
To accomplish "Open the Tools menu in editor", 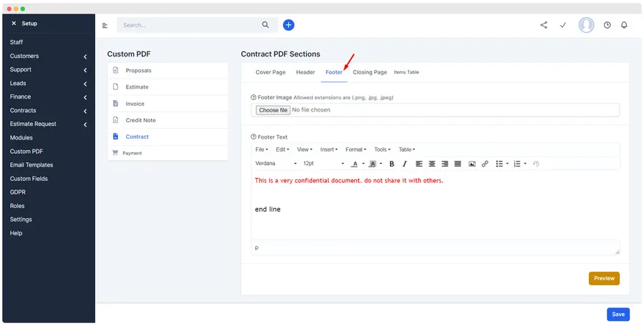I will (x=382, y=149).
